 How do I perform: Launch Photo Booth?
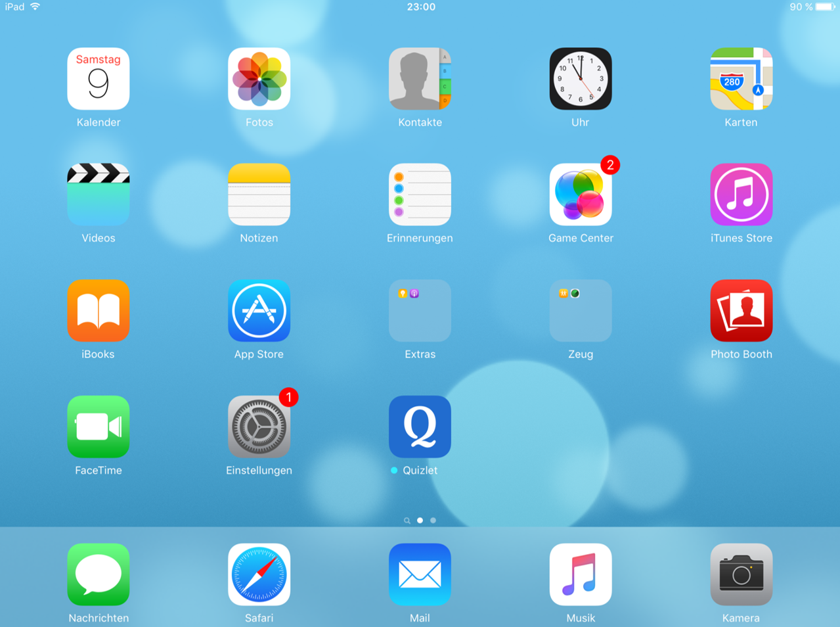(x=741, y=311)
